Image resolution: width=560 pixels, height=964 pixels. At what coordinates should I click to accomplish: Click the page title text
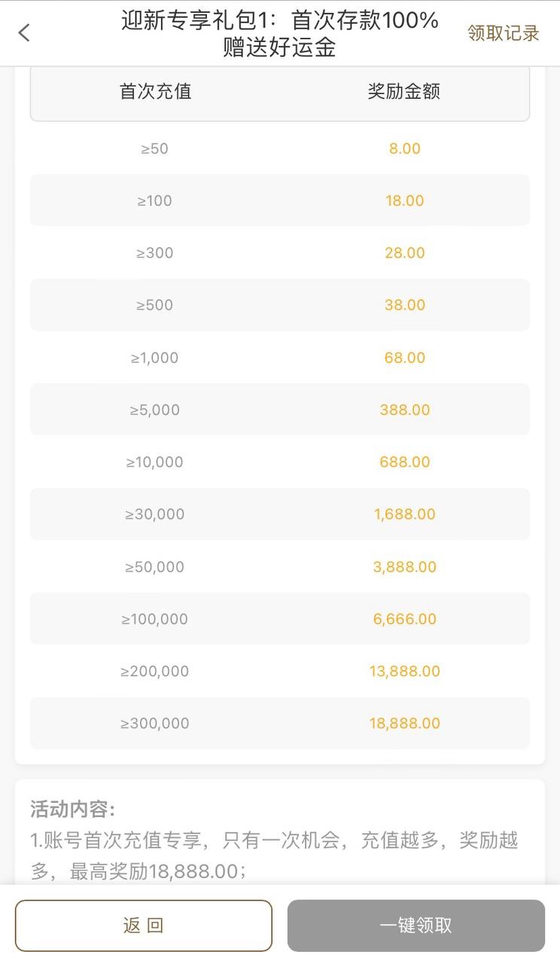click(279, 33)
